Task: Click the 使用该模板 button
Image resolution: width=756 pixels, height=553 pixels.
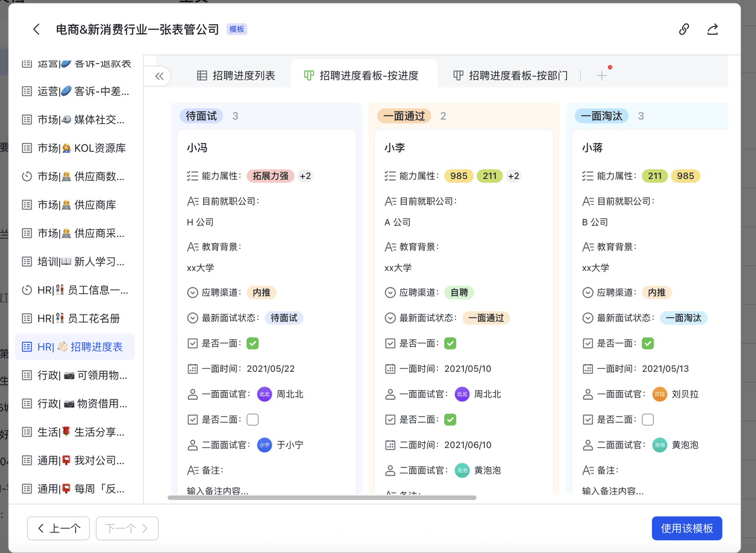Action: [686, 528]
